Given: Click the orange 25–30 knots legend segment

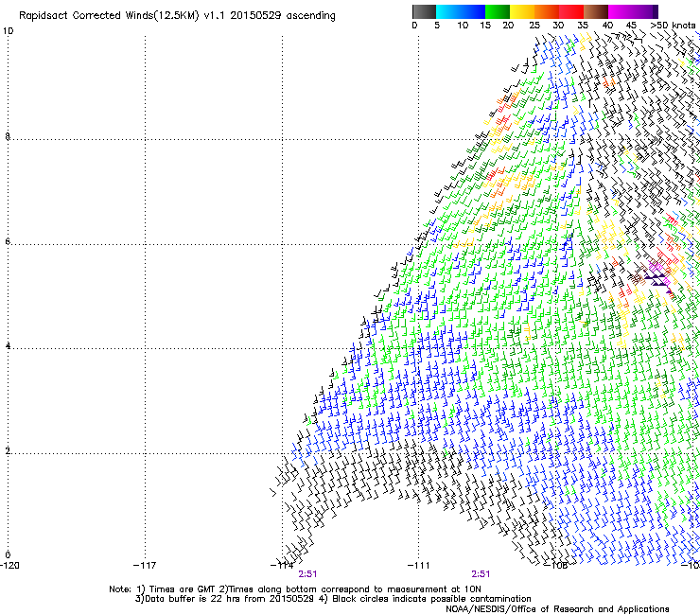Looking at the screenshot, I should (x=547, y=11).
